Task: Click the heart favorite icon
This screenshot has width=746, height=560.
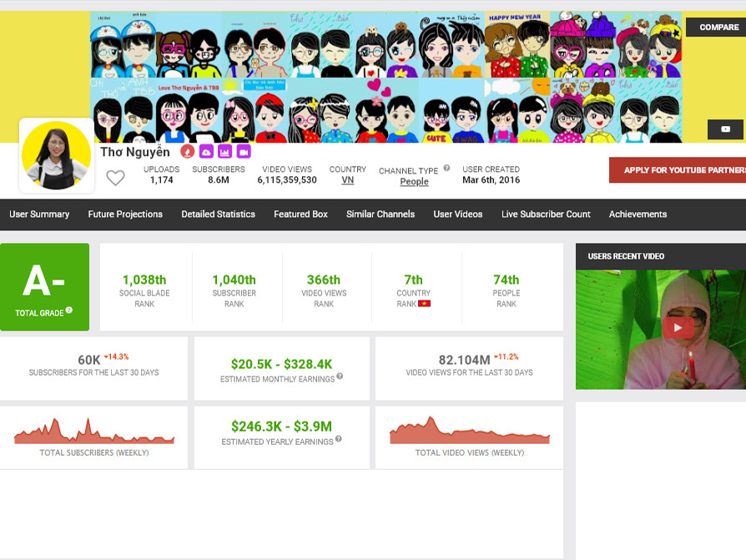Action: (115, 178)
